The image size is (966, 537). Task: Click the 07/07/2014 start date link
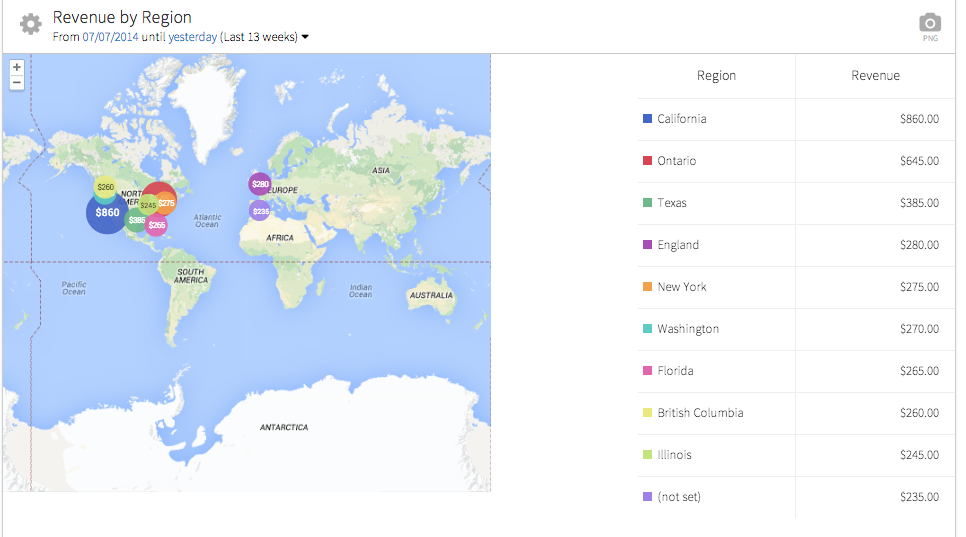point(110,37)
